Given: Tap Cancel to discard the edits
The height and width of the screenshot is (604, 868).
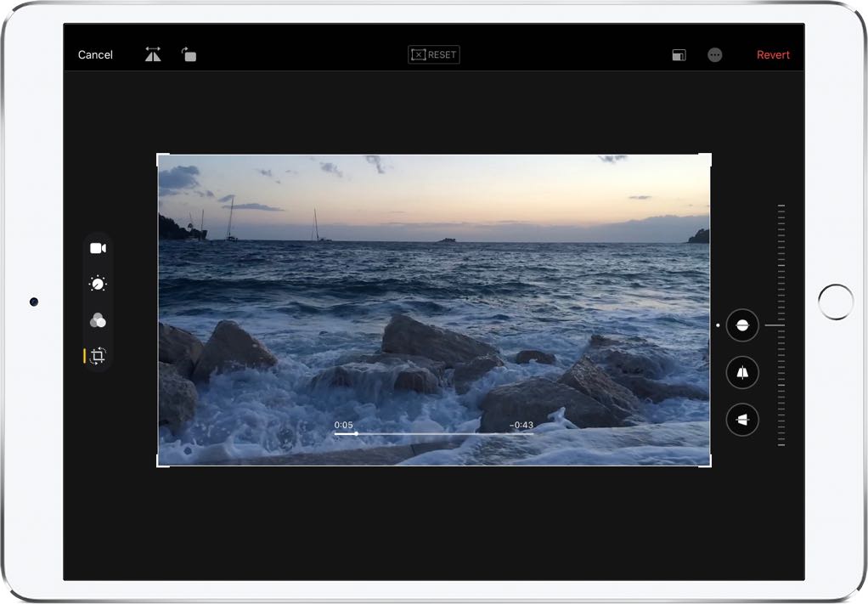Looking at the screenshot, I should [x=95, y=54].
